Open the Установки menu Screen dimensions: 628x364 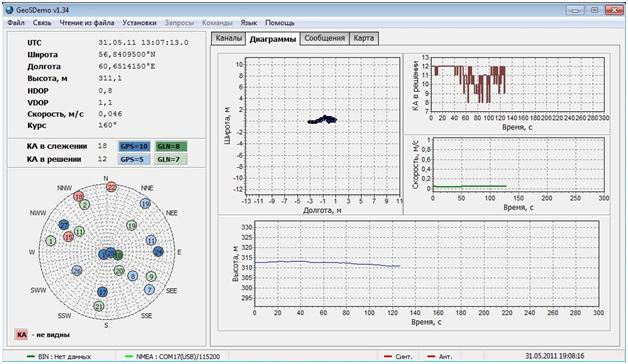[139, 23]
